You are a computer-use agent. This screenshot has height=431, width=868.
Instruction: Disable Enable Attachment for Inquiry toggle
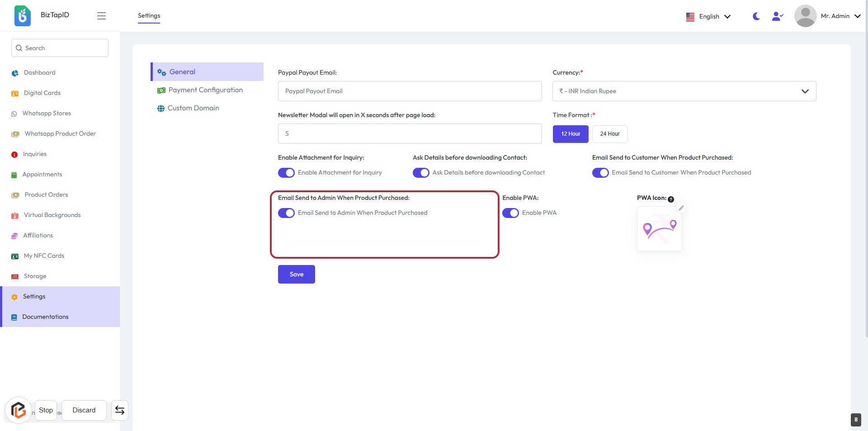click(x=286, y=173)
